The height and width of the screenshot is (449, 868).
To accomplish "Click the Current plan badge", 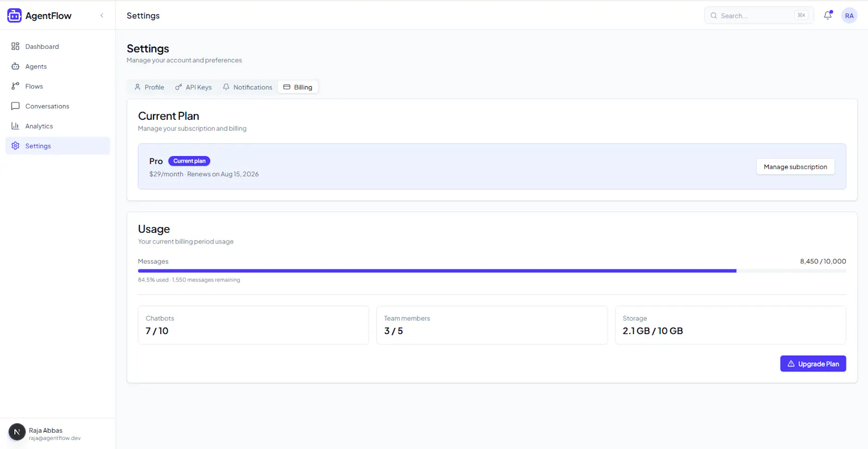I will pyautogui.click(x=189, y=161).
